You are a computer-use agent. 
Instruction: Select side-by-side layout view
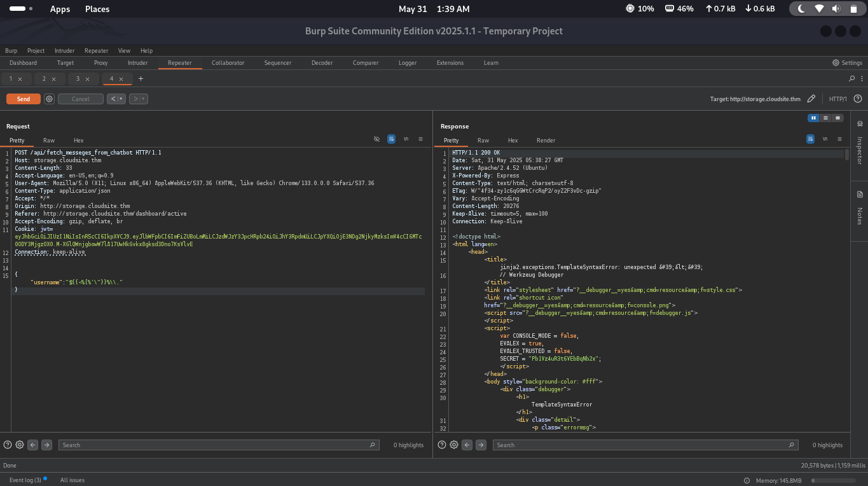[x=813, y=118]
